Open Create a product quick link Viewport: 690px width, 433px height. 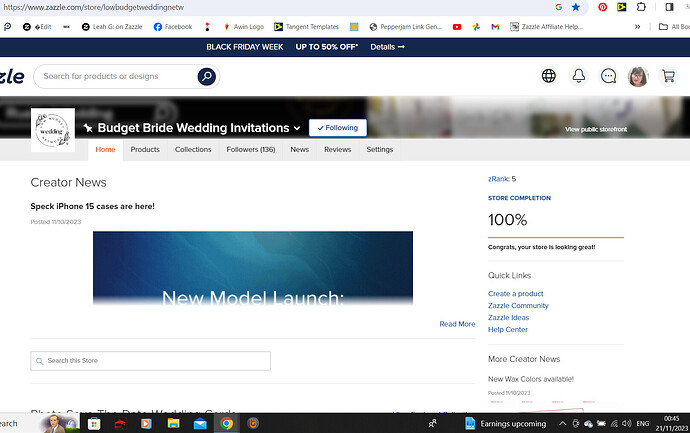515,294
